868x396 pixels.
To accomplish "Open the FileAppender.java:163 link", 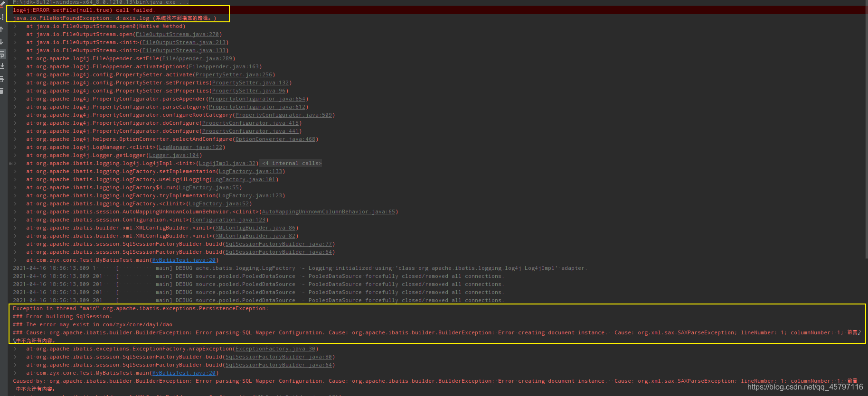I will (x=224, y=67).
